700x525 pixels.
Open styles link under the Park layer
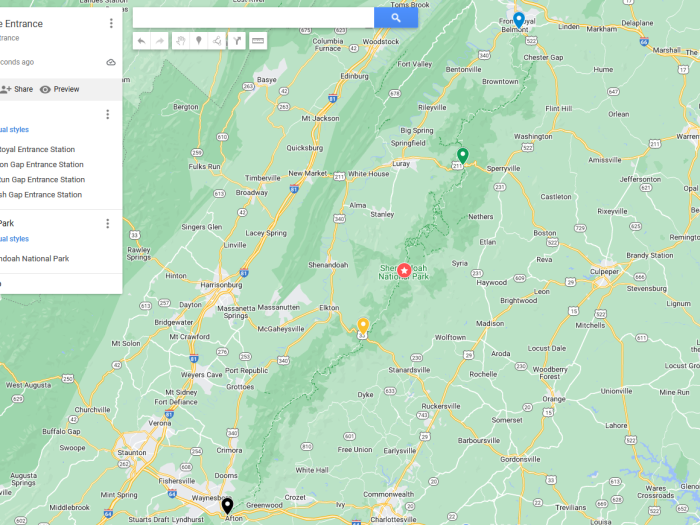(x=14, y=239)
